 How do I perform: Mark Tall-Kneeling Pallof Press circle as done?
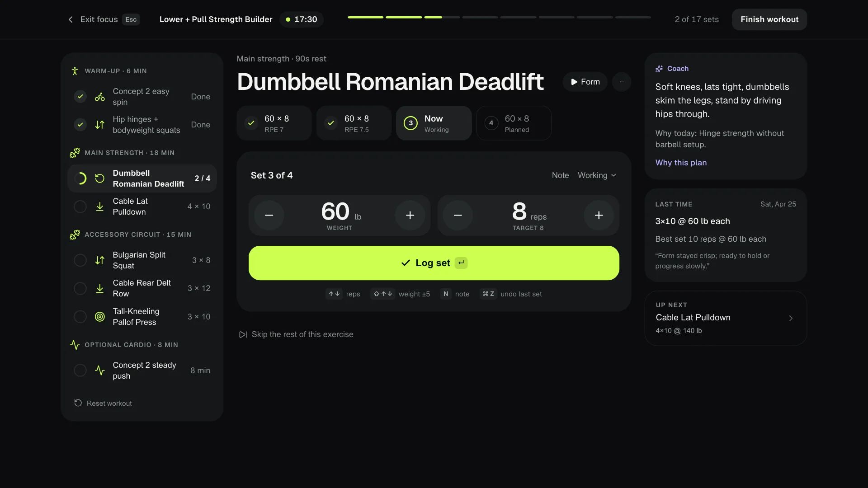80,317
